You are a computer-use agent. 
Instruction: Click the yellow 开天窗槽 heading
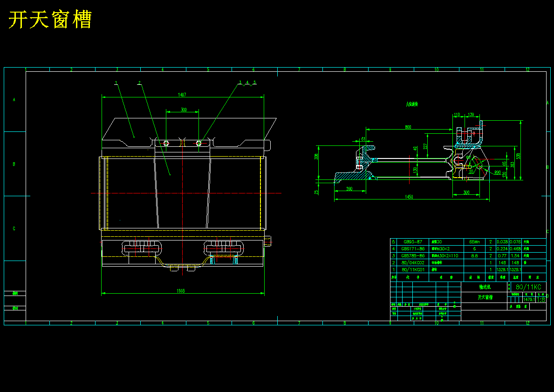[50, 20]
